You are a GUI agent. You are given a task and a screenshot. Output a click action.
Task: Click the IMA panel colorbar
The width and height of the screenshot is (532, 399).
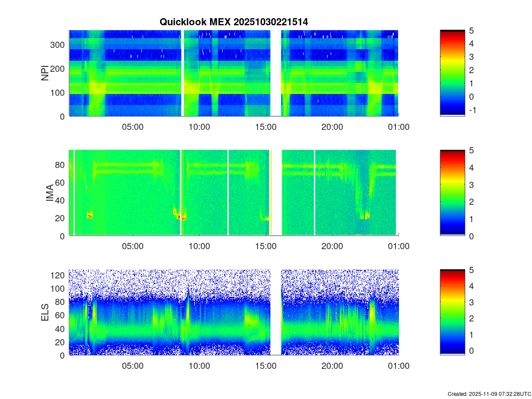coord(452,193)
